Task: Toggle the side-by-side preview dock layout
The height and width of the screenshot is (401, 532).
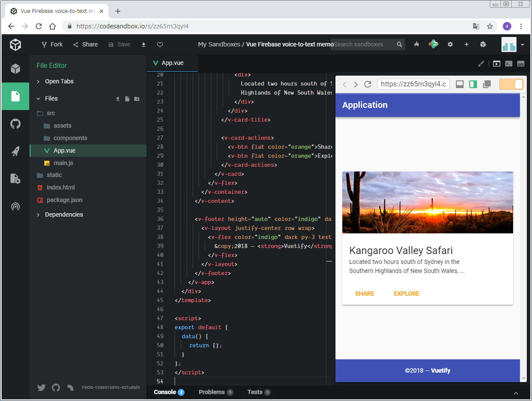Action: click(473, 84)
